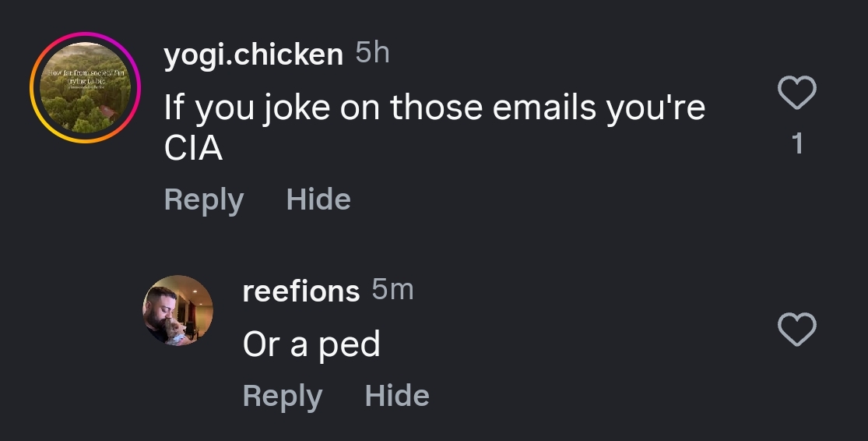Tap the heart on reefions' reply

pyautogui.click(x=797, y=329)
